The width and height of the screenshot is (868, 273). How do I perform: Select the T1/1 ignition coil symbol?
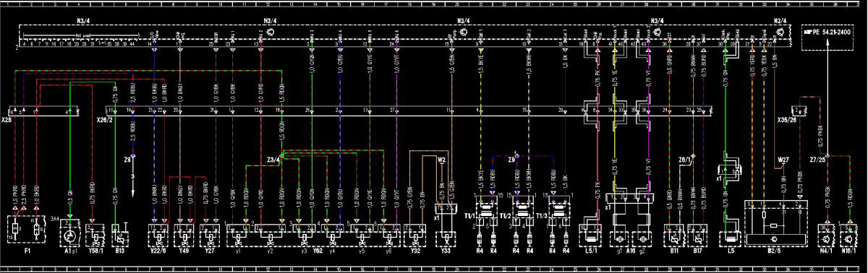click(x=487, y=213)
